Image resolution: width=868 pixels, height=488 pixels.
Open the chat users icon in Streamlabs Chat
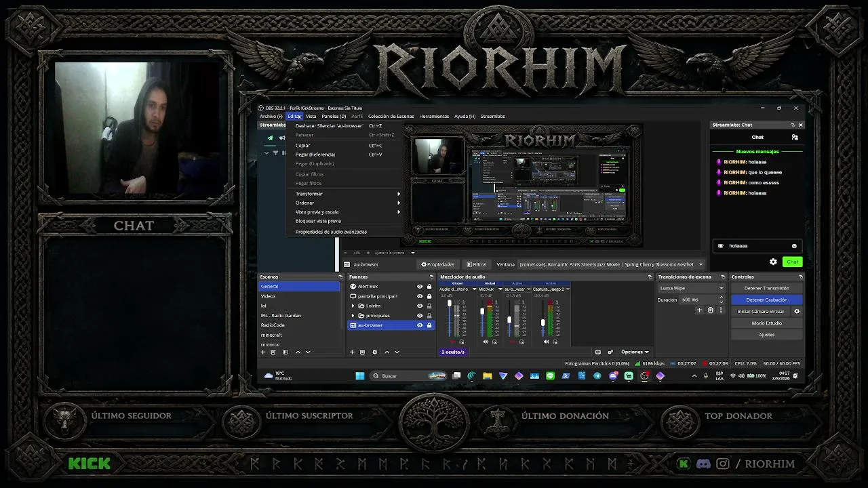795,137
